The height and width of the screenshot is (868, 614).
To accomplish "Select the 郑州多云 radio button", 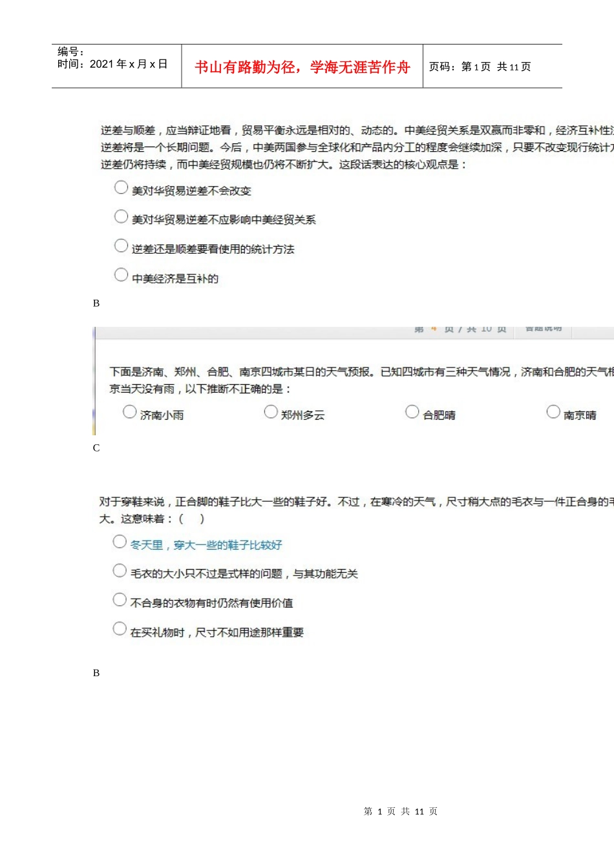I will pos(271,411).
